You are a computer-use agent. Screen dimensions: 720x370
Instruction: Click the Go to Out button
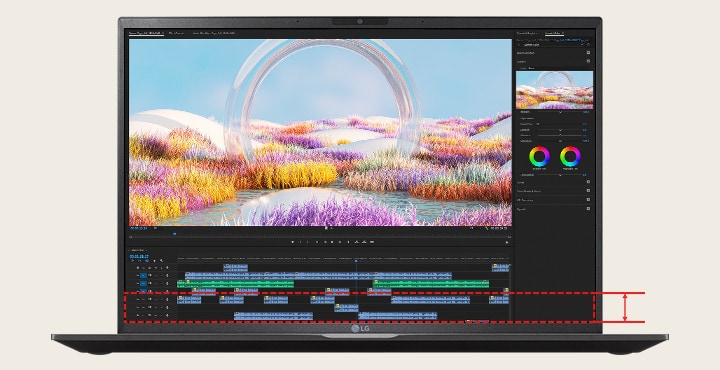(x=348, y=242)
